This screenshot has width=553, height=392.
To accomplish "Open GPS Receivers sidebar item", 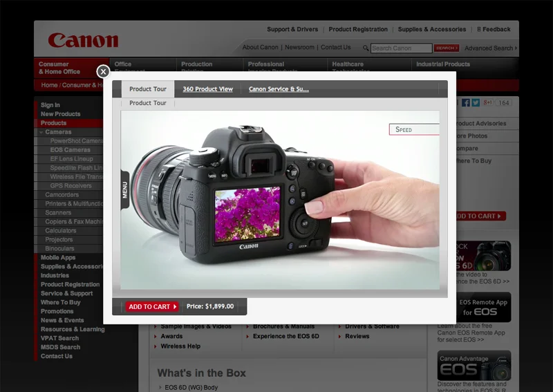I will pyautogui.click(x=71, y=186).
